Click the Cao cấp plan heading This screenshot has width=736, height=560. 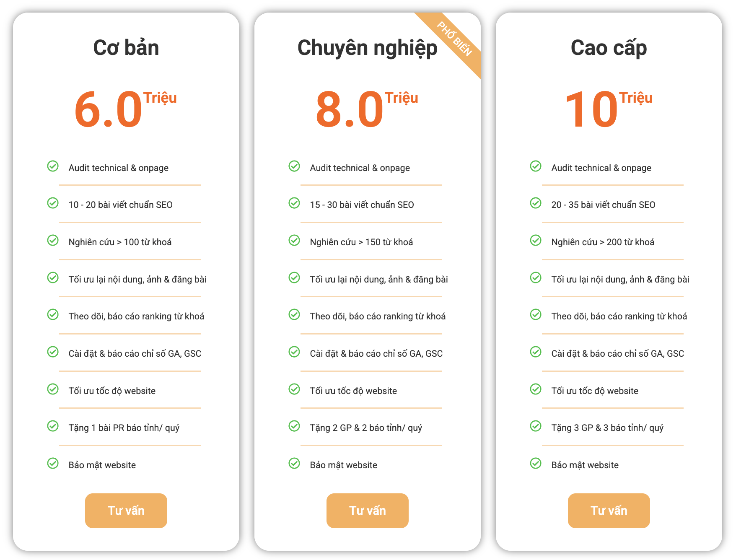coord(608,47)
